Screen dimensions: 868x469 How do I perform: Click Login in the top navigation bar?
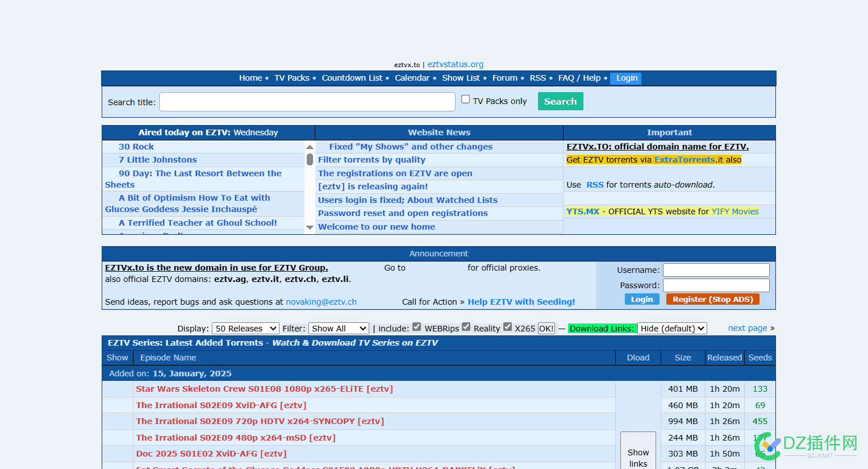coord(627,78)
